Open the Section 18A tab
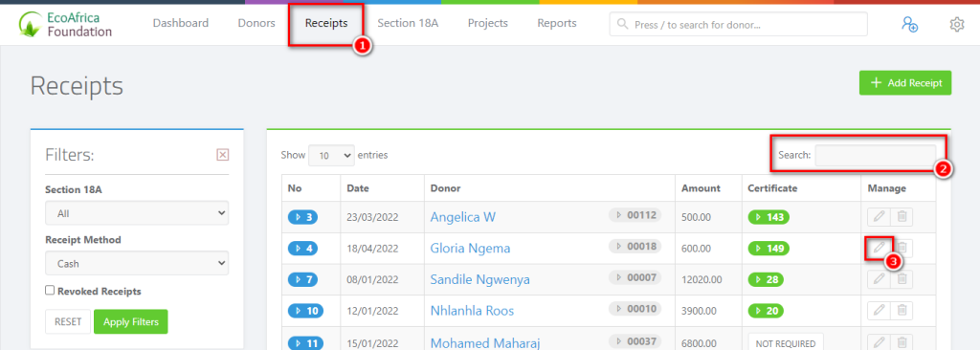 coord(408,23)
